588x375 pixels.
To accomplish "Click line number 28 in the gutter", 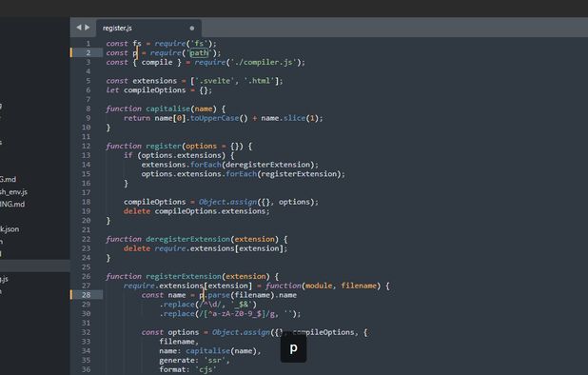I will (x=87, y=295).
